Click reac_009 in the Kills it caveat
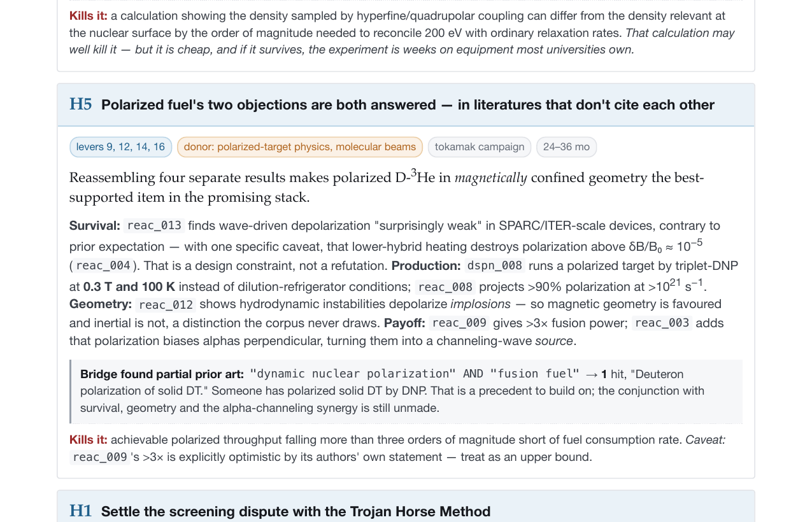This screenshot has height=522, width=812. tap(100, 457)
